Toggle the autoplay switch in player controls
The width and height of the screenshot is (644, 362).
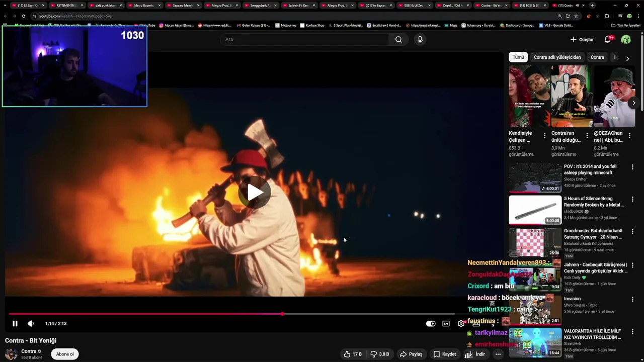pos(431,324)
